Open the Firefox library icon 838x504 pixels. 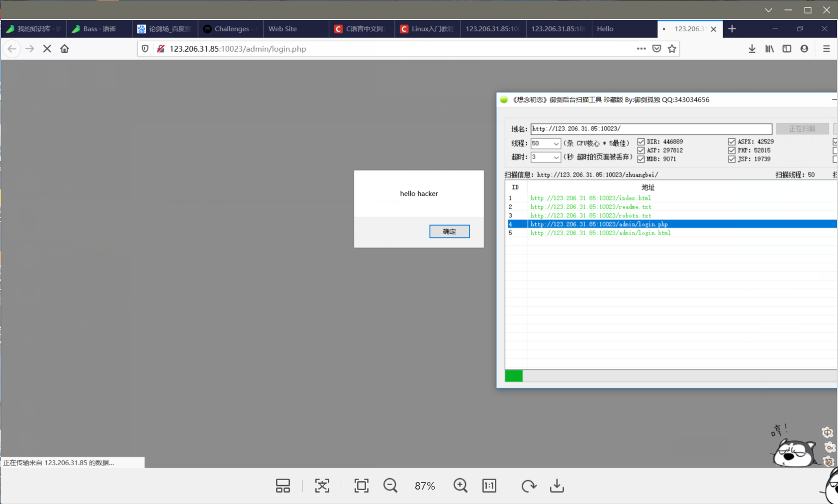(x=769, y=49)
